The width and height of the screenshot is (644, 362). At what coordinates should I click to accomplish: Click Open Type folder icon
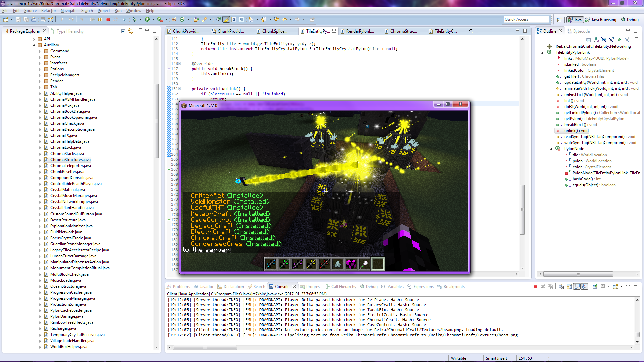click(196, 19)
